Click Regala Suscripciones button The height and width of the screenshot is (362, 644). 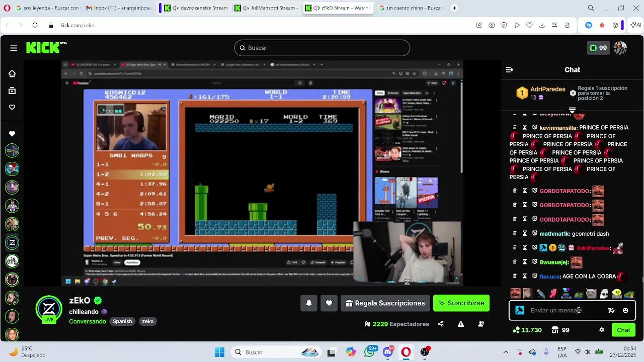click(385, 303)
